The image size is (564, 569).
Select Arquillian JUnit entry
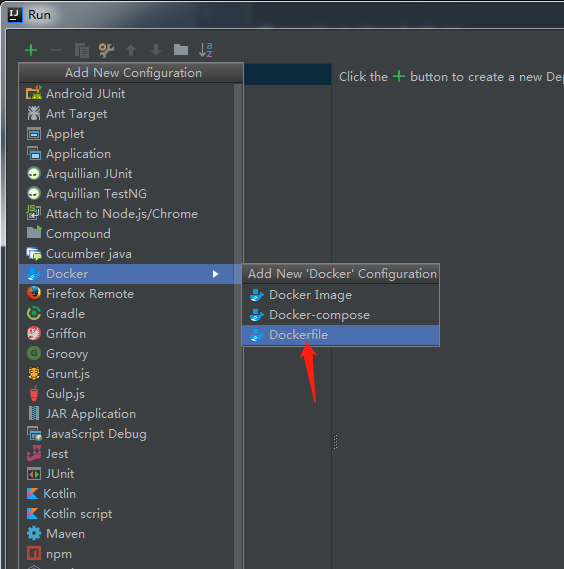click(x=127, y=174)
